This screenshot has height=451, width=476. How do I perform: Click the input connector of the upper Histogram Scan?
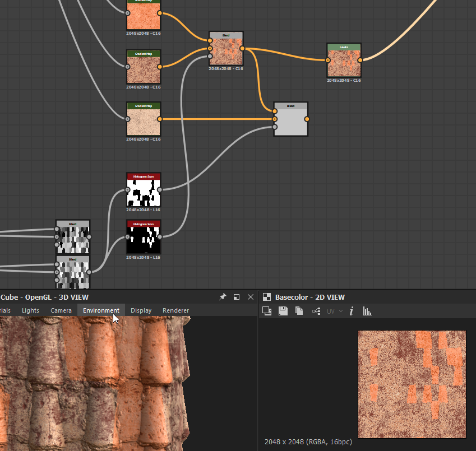click(127, 190)
